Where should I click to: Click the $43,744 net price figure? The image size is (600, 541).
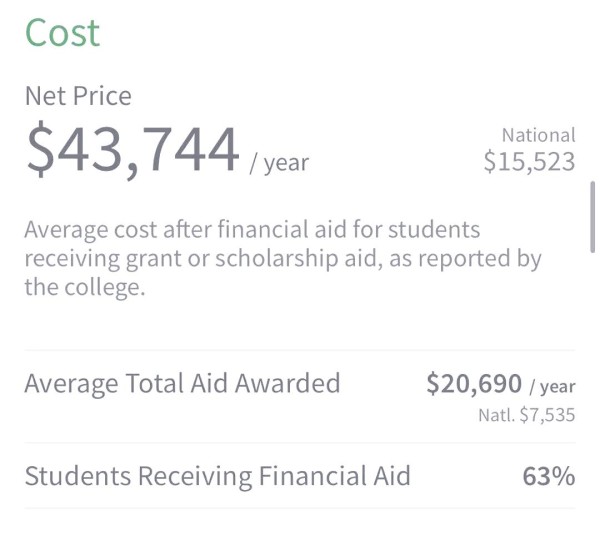pyautogui.click(x=133, y=150)
